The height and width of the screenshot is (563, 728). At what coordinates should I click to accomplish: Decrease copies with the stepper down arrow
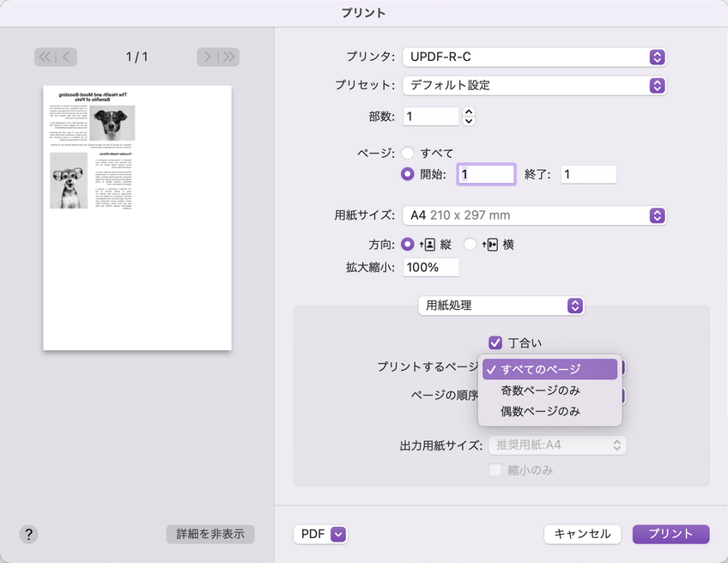point(468,121)
